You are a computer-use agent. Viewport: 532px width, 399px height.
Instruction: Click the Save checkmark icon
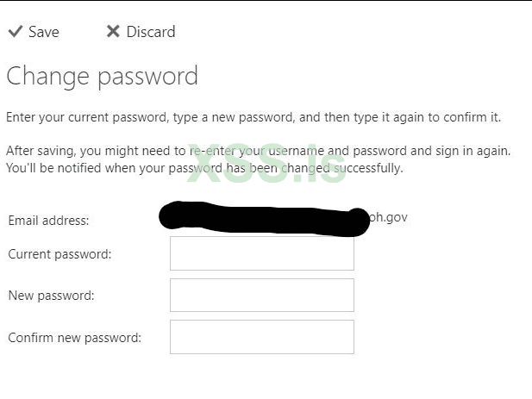[15, 32]
